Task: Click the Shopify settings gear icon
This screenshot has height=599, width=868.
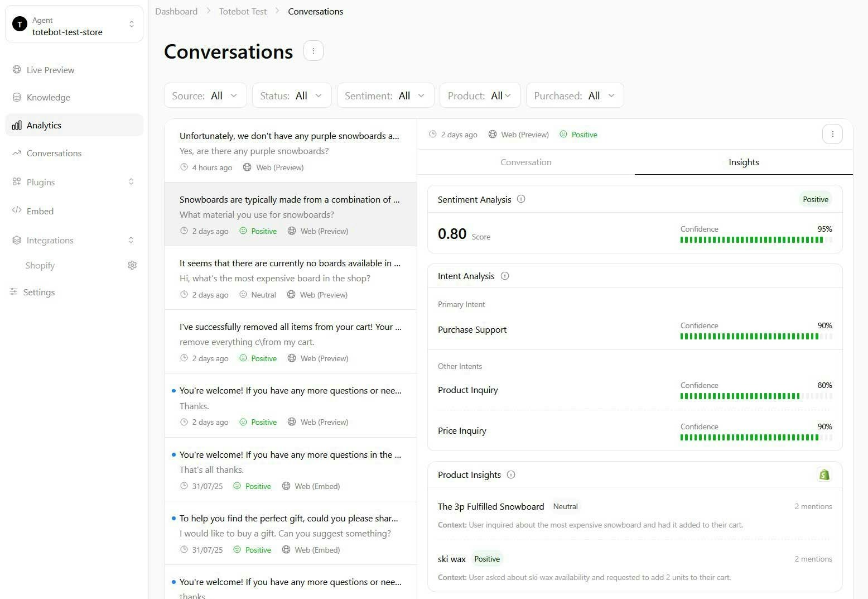Action: tap(132, 265)
